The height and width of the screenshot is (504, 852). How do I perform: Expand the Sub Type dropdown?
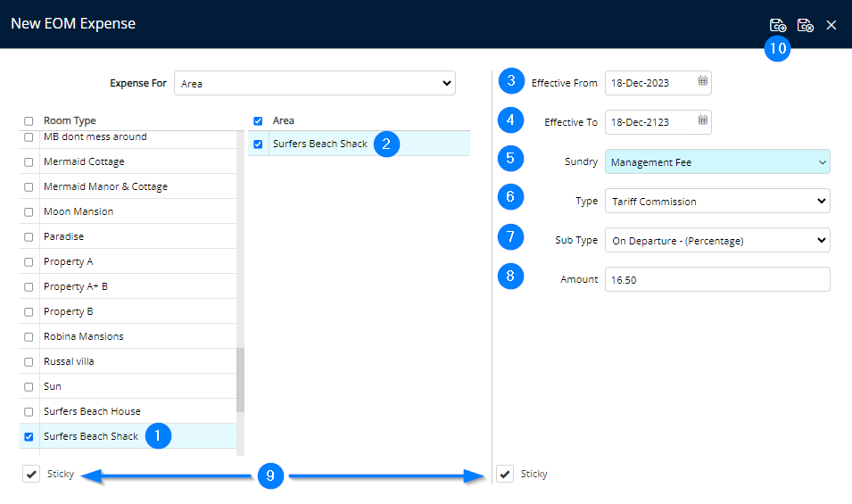click(717, 240)
